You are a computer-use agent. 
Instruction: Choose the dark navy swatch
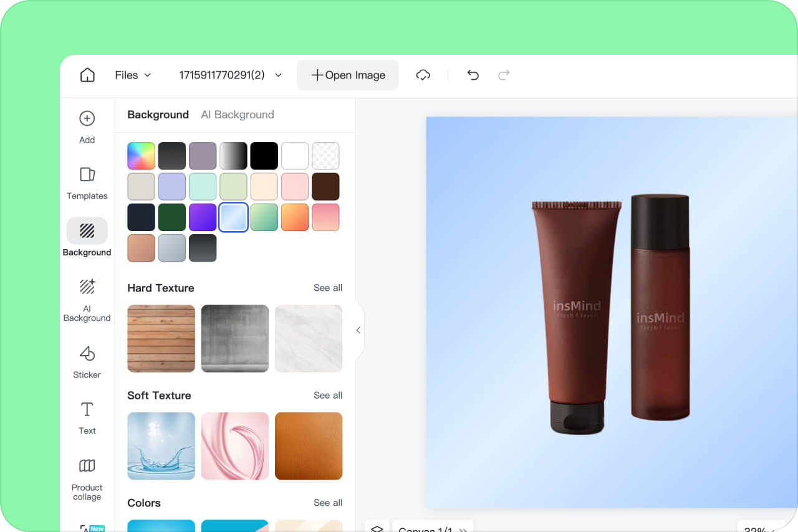click(x=141, y=217)
